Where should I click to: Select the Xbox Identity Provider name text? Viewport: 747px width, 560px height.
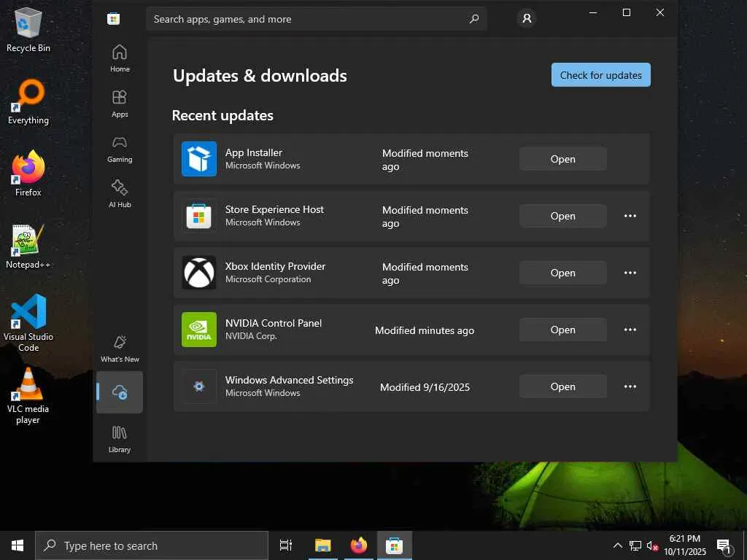click(x=275, y=266)
